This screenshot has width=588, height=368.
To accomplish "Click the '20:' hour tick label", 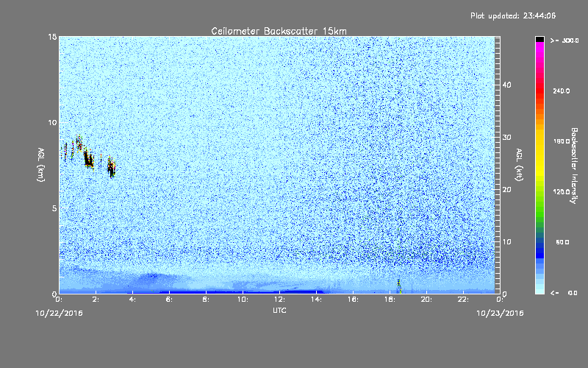I will 427,300.
